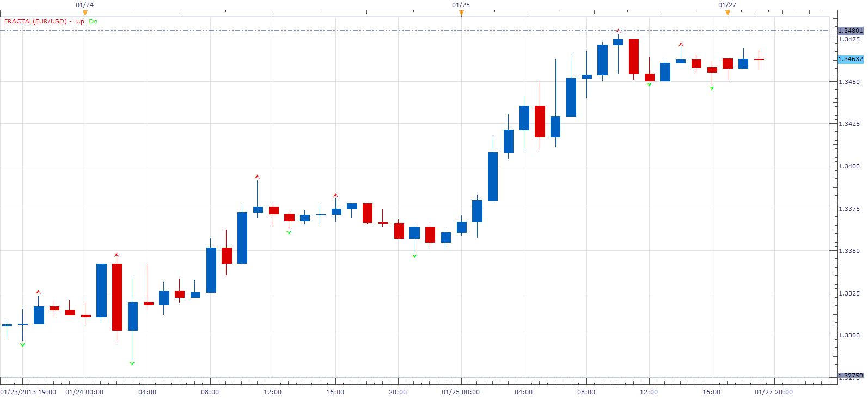Image resolution: width=868 pixels, height=398 pixels.
Task: Click the 1.3475 price axis label
Action: pos(849,39)
